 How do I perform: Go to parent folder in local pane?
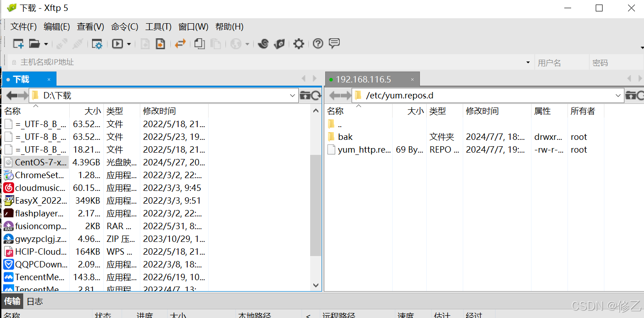click(305, 96)
